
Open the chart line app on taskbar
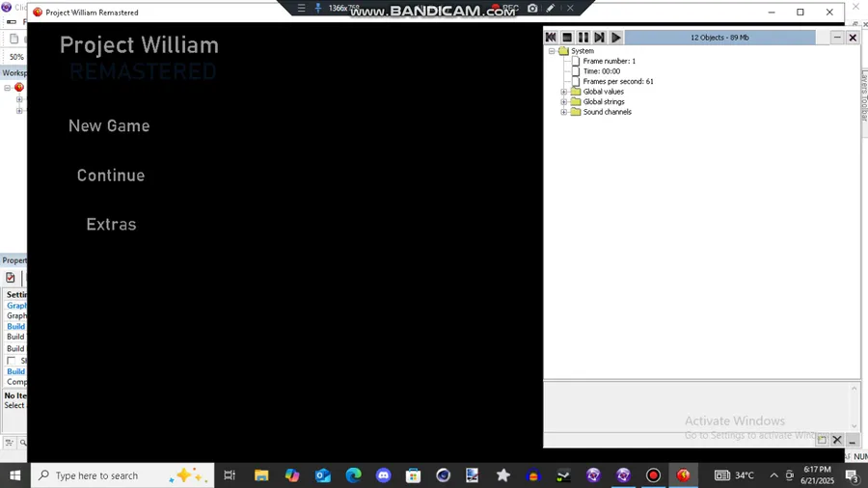pyautogui.click(x=563, y=475)
